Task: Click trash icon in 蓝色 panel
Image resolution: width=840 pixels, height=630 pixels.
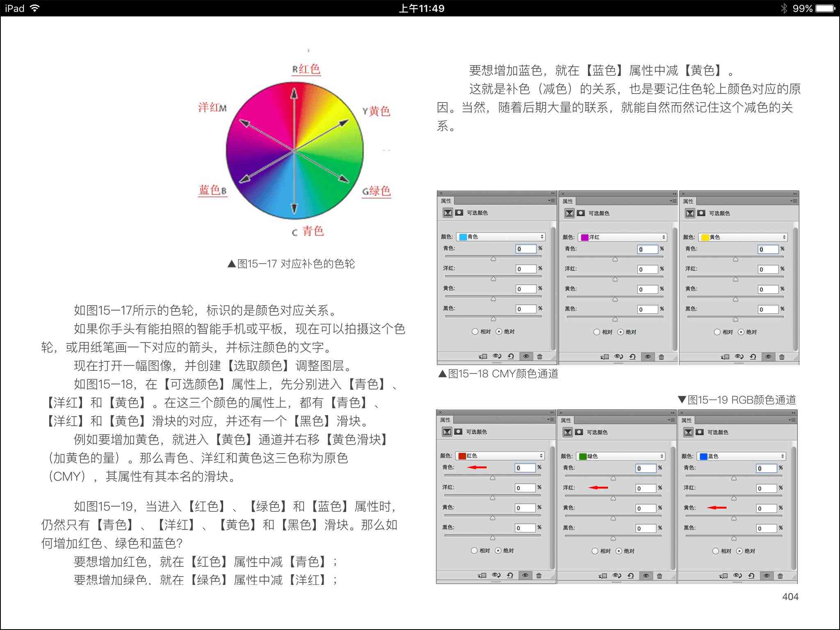Action: 781,576
